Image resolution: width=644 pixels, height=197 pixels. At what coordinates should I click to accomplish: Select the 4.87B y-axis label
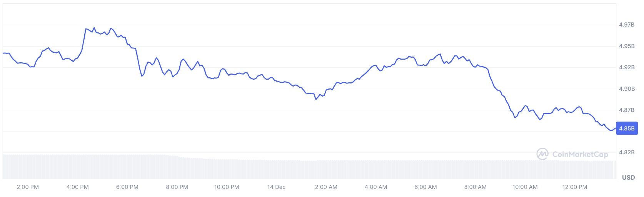[627, 110]
